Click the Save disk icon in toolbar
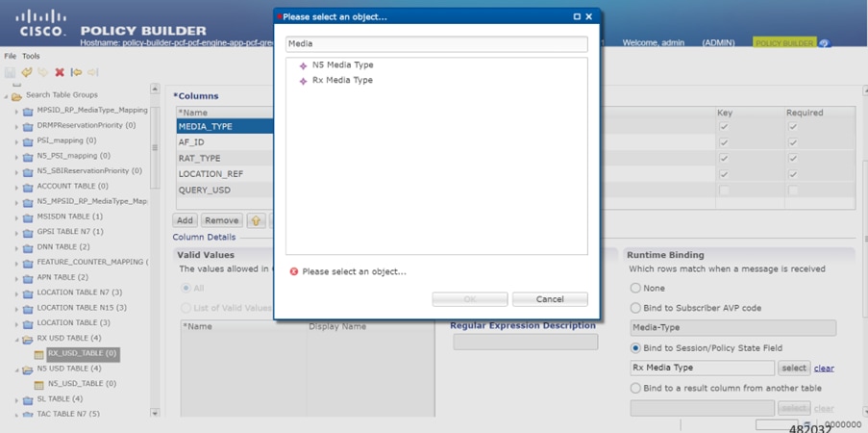The width and height of the screenshot is (868, 433). click(10, 72)
